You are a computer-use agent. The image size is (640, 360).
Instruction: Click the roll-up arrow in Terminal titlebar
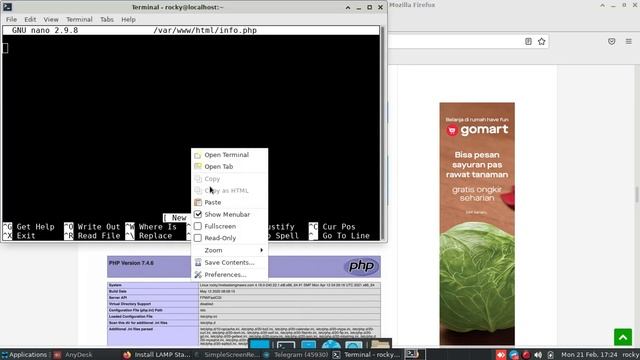[348, 7]
